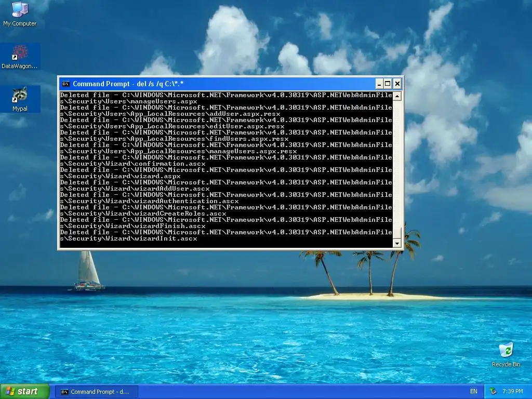532x399 pixels.
Task: Click the line ending wizardAddUser.ascx
Action: [x=135, y=189]
